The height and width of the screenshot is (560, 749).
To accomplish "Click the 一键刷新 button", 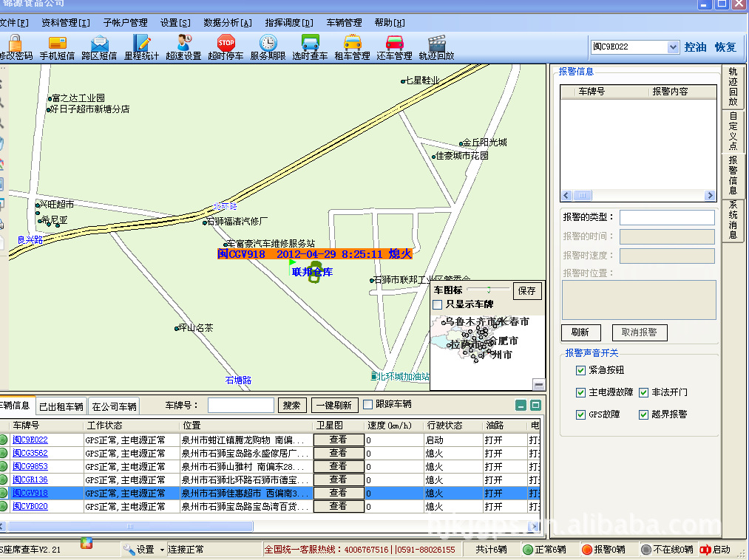I will click(x=335, y=405).
